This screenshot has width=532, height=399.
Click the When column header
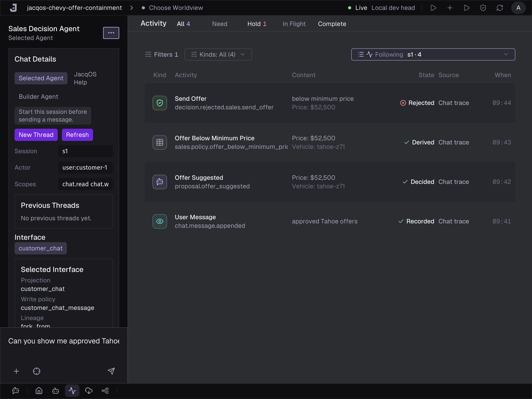(503, 75)
